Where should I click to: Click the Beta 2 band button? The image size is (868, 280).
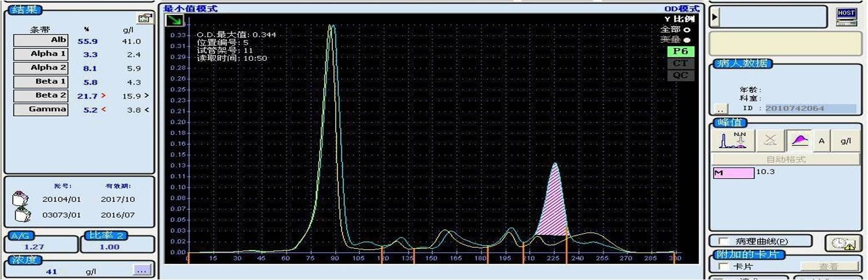pyautogui.click(x=40, y=95)
